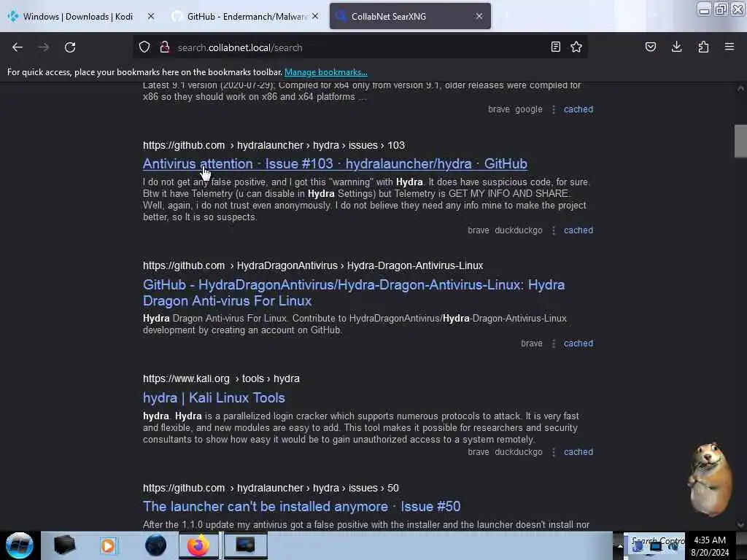This screenshot has width=747, height=560.
Task: Open Antivirus attention Issue #103 result
Action: tap(335, 164)
